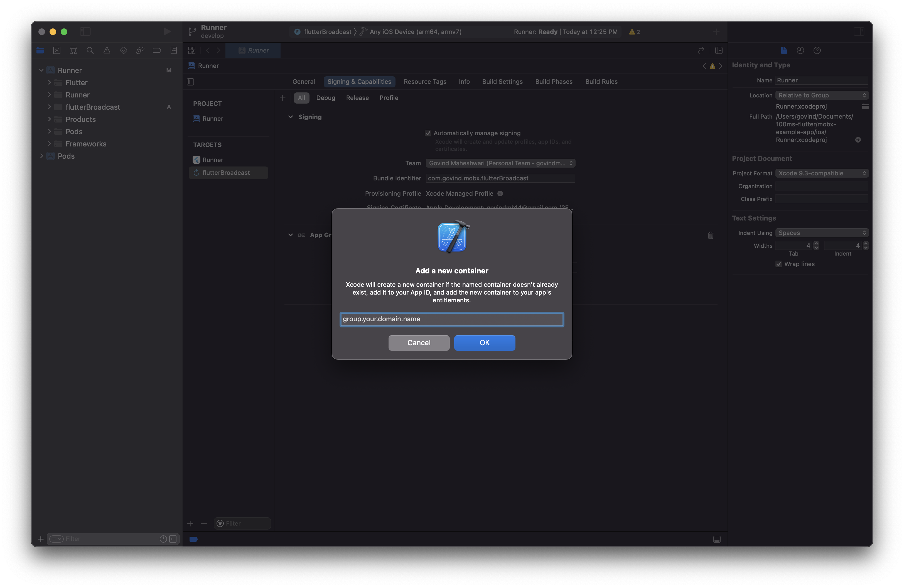The width and height of the screenshot is (904, 588).
Task: Open the Report navigator list icon
Action: coord(173,50)
